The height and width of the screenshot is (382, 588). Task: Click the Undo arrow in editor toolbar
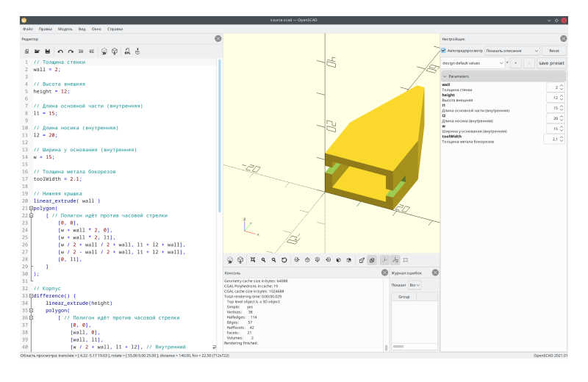[x=60, y=51]
